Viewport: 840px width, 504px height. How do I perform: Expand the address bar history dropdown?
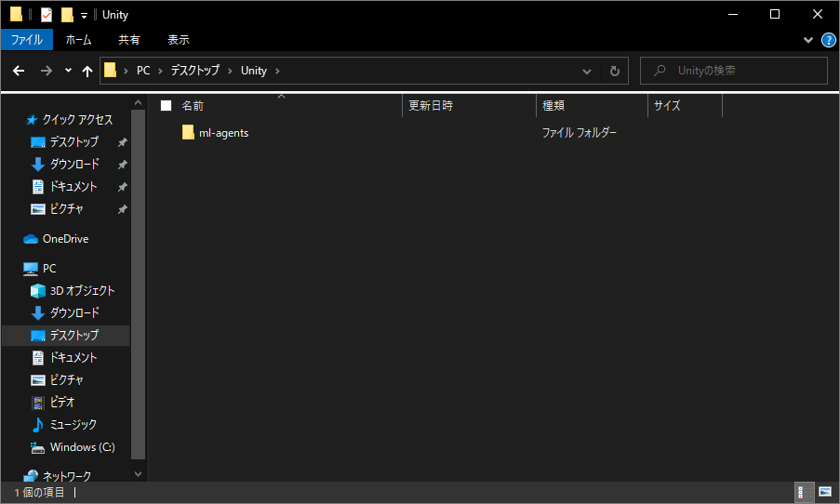(587, 71)
